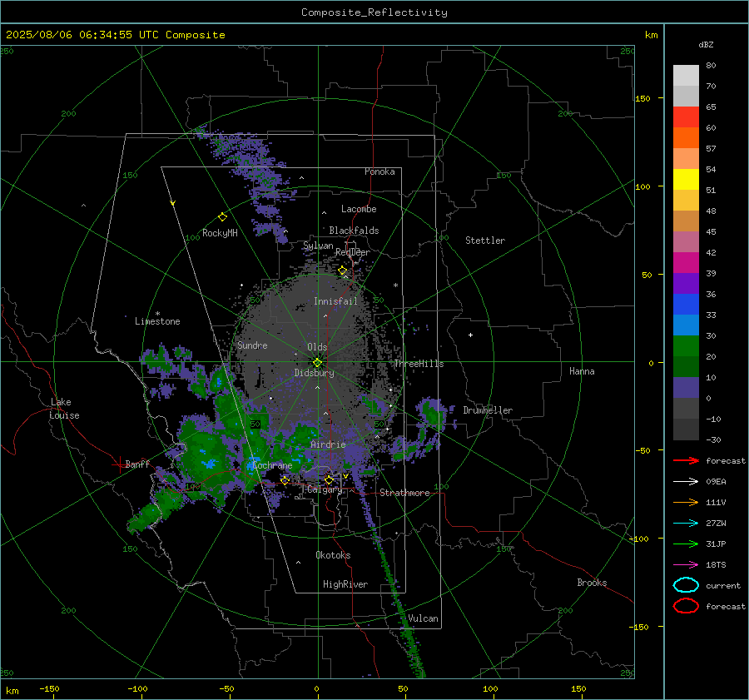Screen dimensions: 749x700
Task: Click the Vulcan city label
Action: tap(423, 618)
